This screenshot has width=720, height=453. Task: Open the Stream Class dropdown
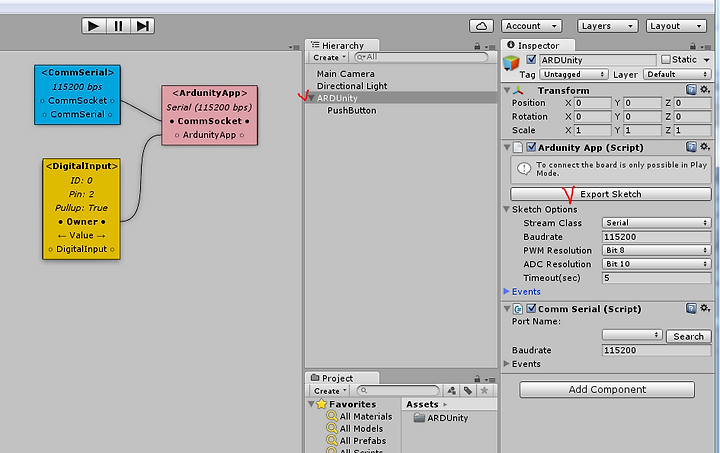(x=656, y=223)
